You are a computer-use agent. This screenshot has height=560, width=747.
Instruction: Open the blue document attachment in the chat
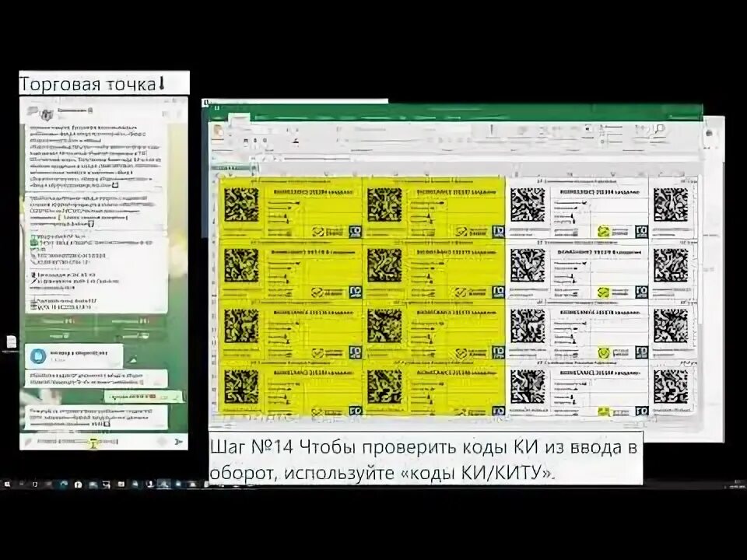click(37, 355)
